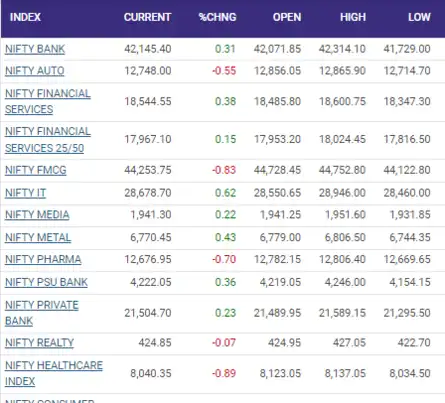Viewport: 445px width, 403px height.
Task: Select NIFTY HEALTHCARE change value -0.89
Action: 224,373
